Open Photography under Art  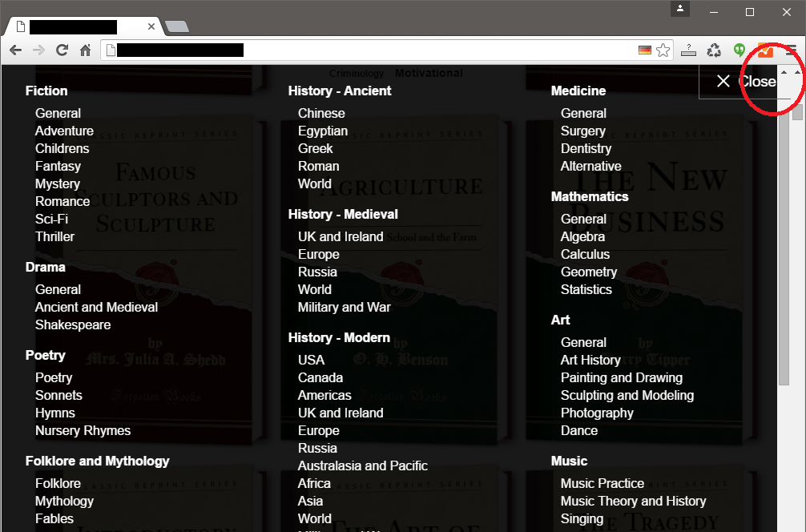597,413
